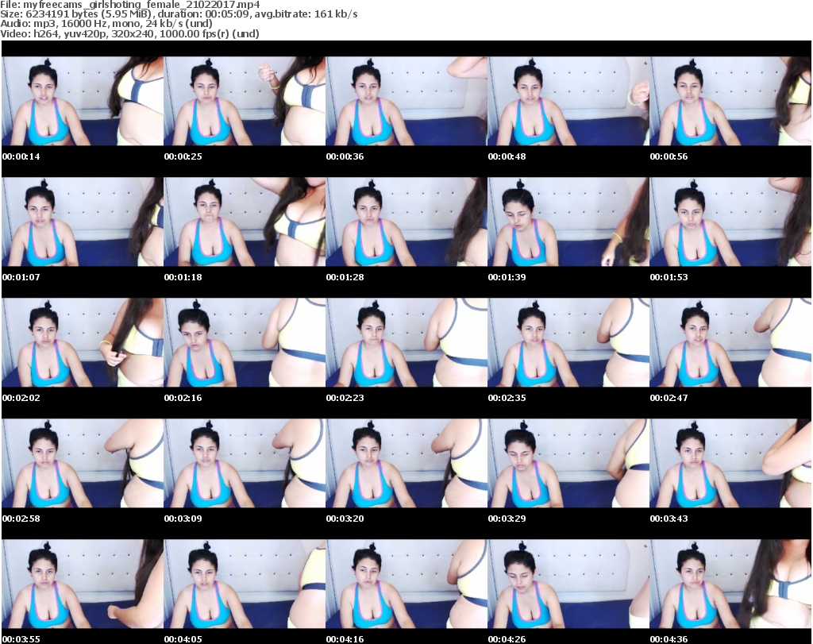
Task: Select the thumbnail at 00:01:07
Action: (83, 222)
